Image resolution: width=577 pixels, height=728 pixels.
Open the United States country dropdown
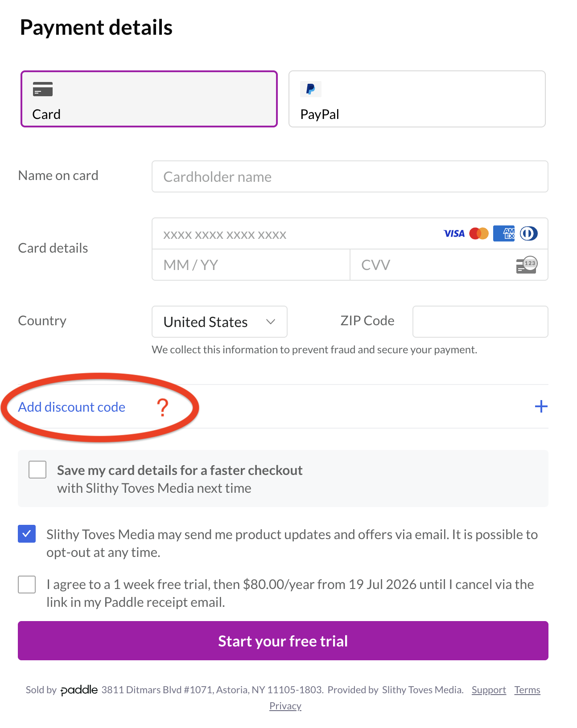pyautogui.click(x=219, y=322)
